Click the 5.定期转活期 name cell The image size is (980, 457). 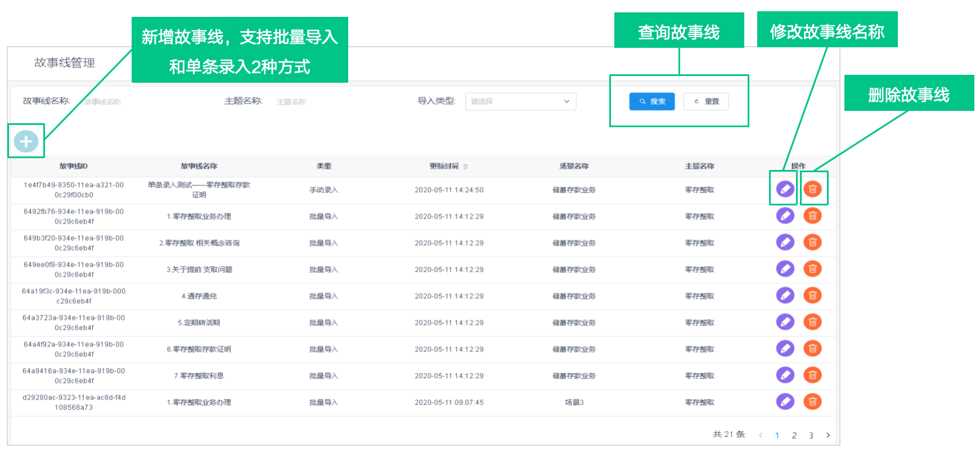pos(199,322)
